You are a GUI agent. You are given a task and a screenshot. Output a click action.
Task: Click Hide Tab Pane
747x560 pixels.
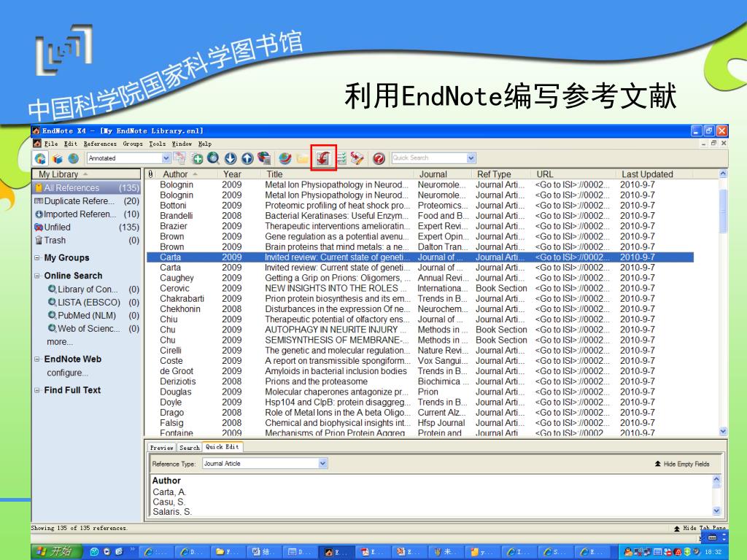(700, 528)
